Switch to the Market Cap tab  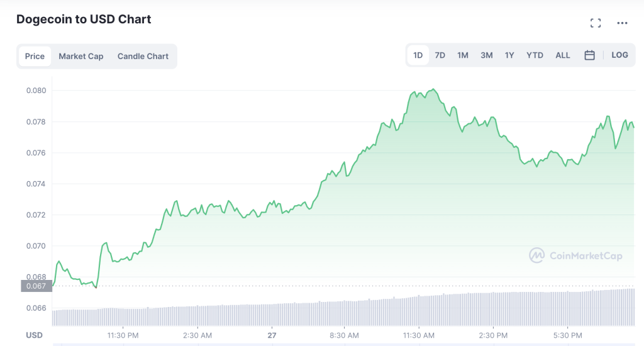(81, 56)
